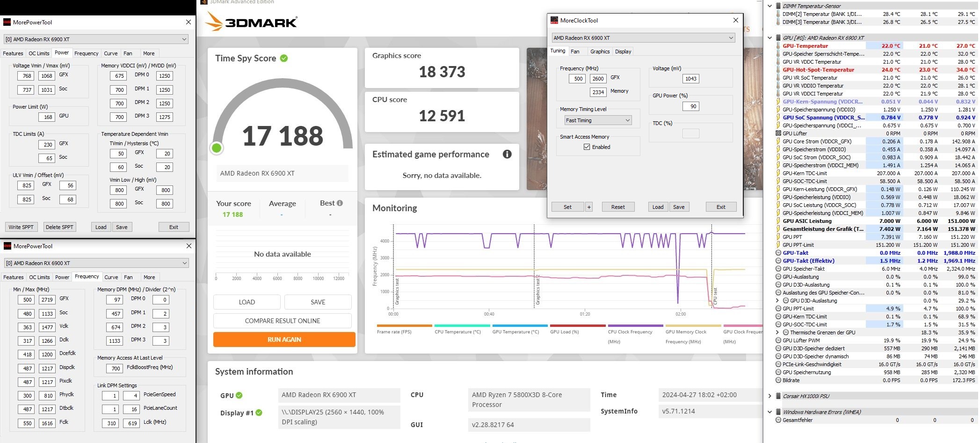
Task: Expand Corsair HX1000i PSU group
Action: point(770,396)
